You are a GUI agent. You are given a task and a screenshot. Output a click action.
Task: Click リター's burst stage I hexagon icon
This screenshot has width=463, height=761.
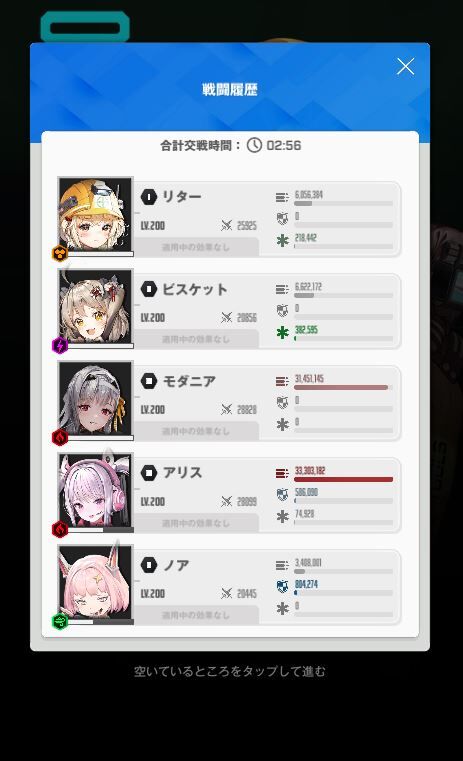click(x=149, y=197)
